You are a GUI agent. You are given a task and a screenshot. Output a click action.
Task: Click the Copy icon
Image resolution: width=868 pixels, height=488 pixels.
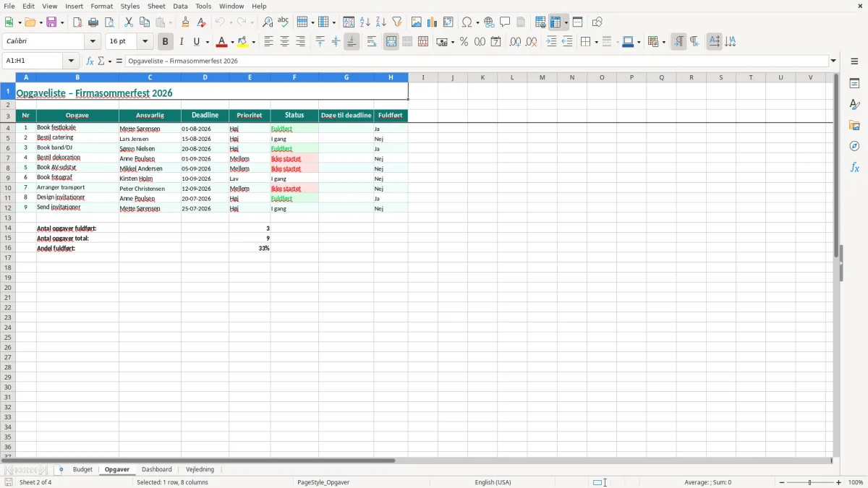pyautogui.click(x=145, y=22)
